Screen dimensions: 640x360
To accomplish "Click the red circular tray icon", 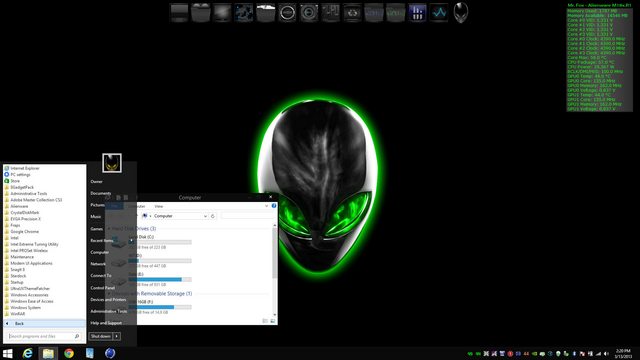I will [510, 353].
